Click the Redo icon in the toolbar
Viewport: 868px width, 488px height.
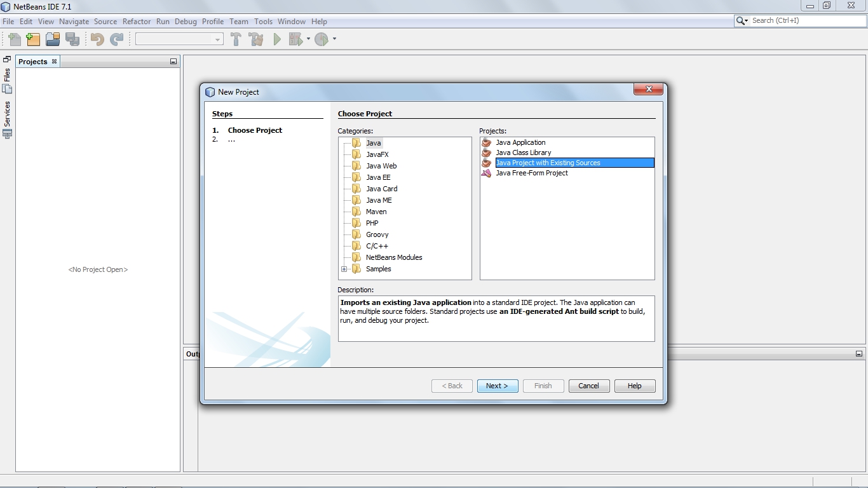click(116, 39)
